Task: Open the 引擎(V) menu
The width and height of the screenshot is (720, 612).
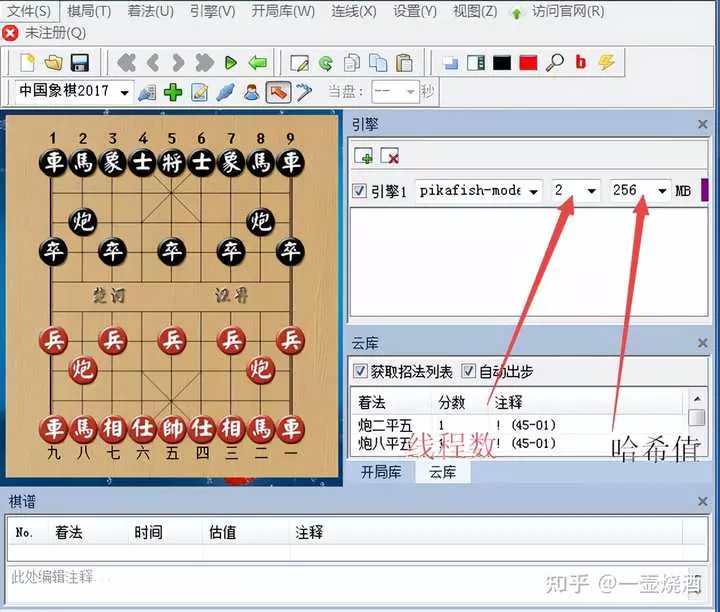Action: pyautogui.click(x=212, y=11)
